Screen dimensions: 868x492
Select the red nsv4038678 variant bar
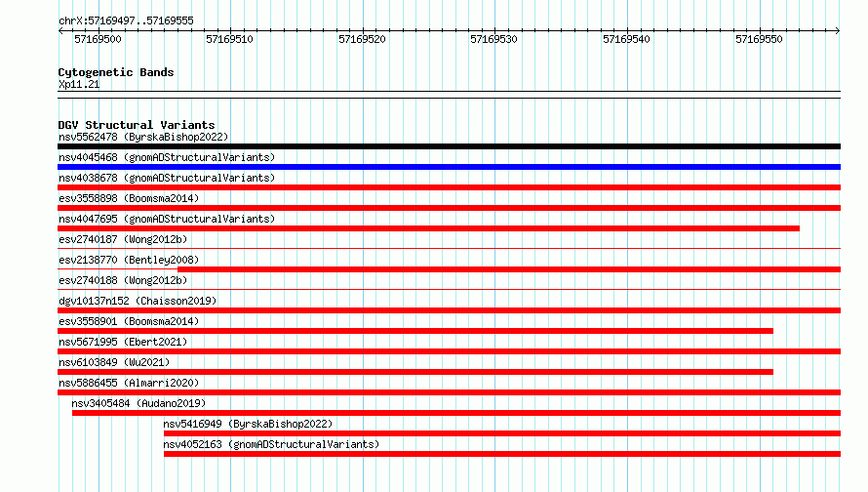tap(449, 187)
